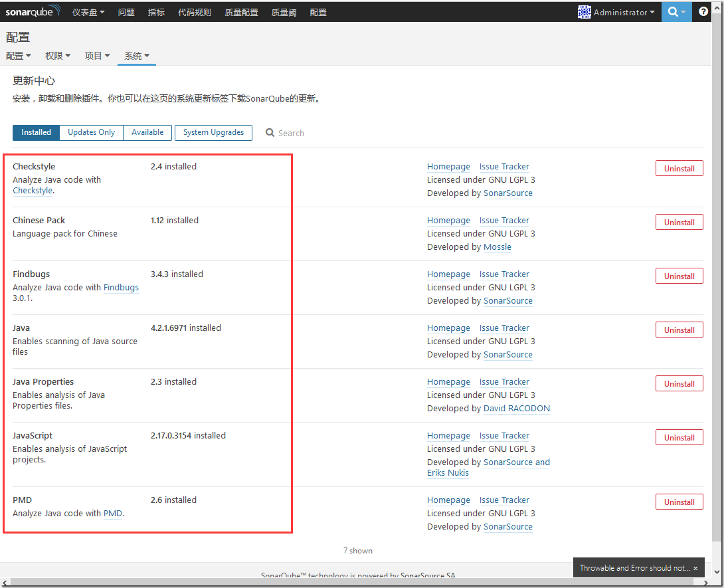Uninstall the Java Properties plugin

679,383
